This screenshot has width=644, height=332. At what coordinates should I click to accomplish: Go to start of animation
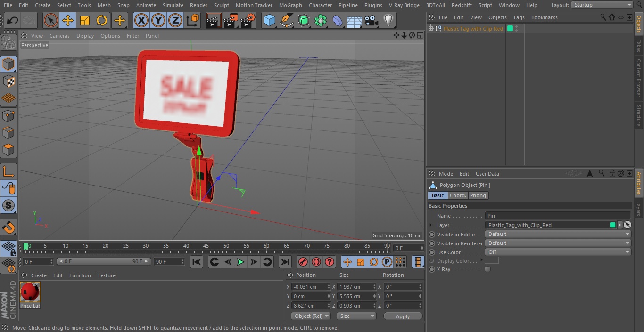tap(197, 262)
